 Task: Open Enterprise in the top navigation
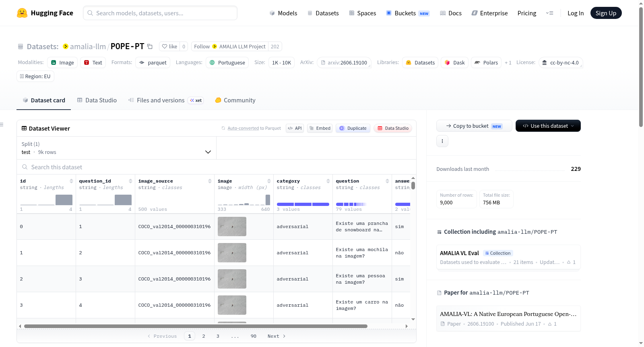pyautogui.click(x=489, y=13)
